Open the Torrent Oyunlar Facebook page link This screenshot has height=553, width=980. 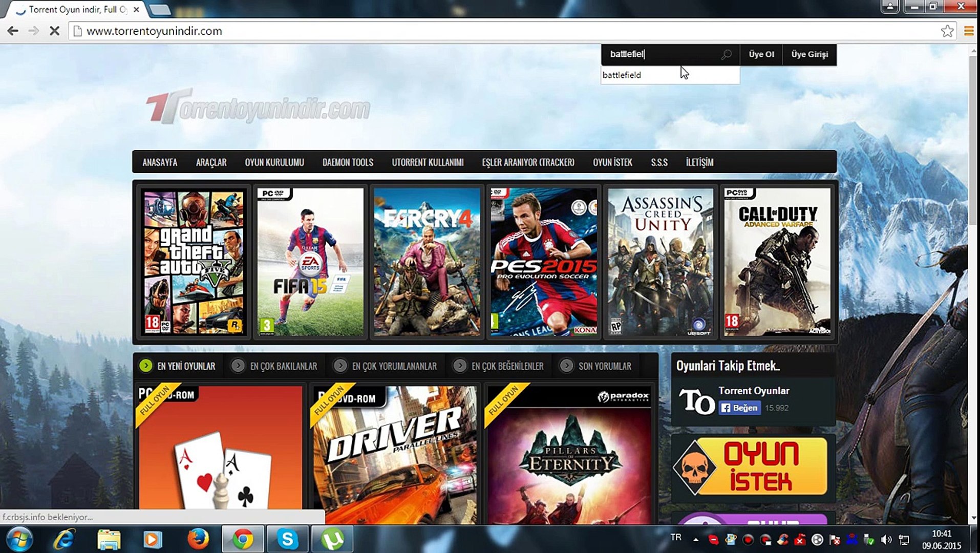[754, 391]
